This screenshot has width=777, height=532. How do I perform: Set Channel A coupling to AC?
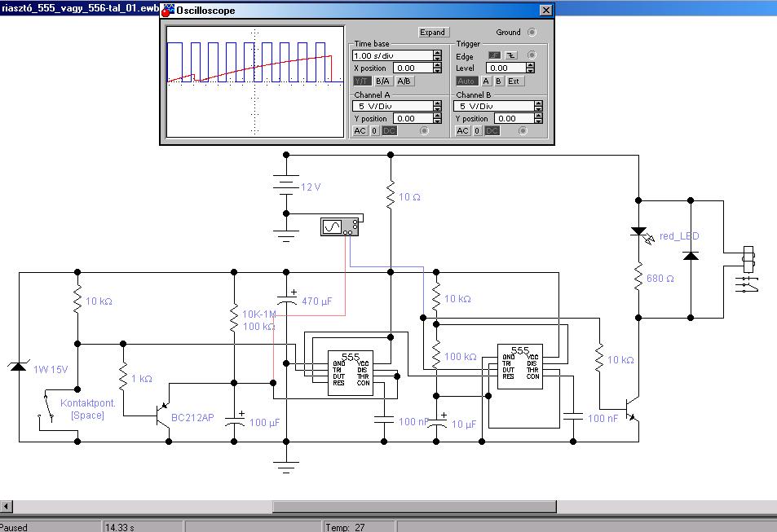pos(360,131)
